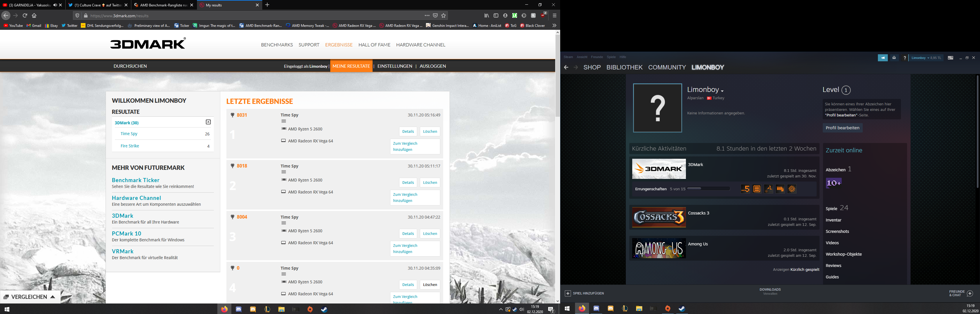Click Start button on right monitor taskbar
The height and width of the screenshot is (314, 980).
[567, 309]
